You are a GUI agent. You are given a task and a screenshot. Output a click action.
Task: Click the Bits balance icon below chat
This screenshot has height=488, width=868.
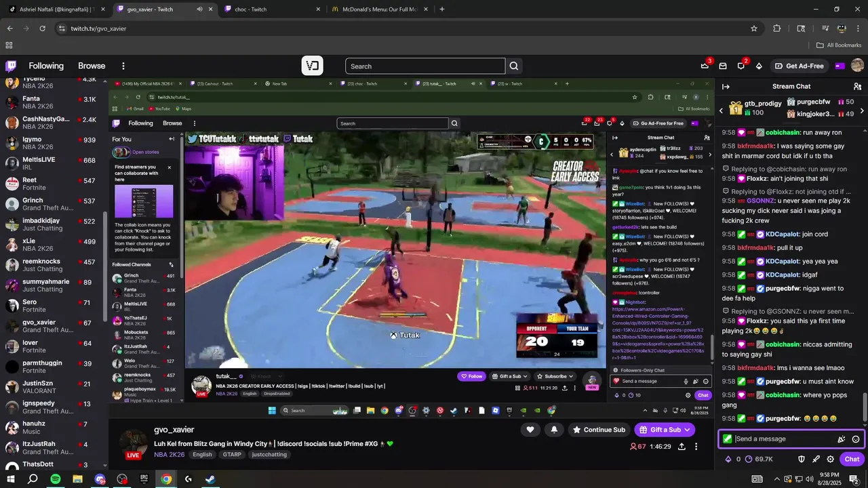tap(728, 459)
